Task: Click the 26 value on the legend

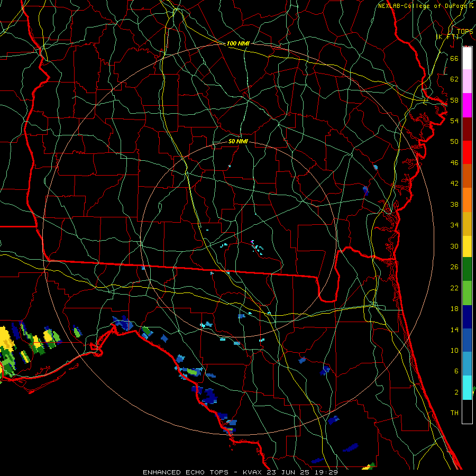Action: 454,267
